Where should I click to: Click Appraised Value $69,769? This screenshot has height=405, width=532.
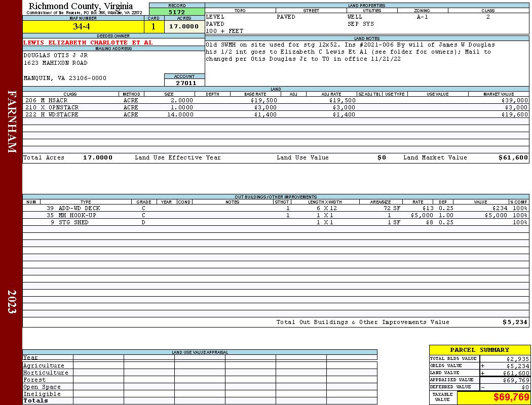[x=516, y=380]
